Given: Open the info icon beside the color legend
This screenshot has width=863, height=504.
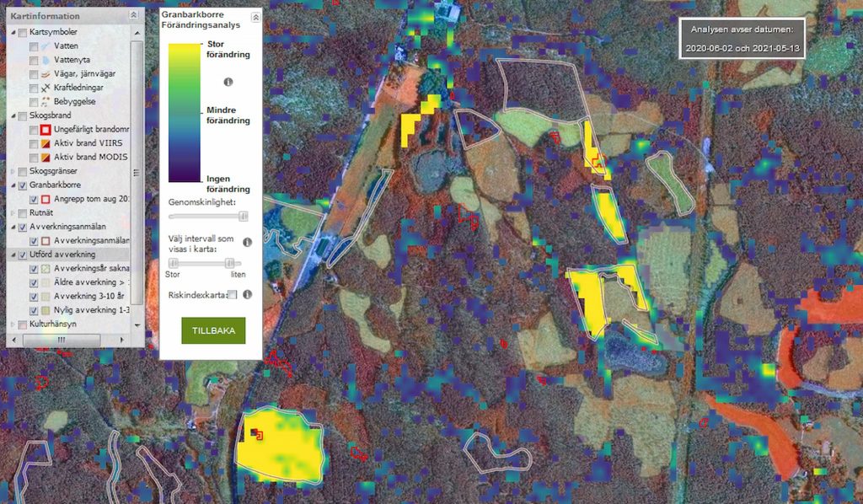Looking at the screenshot, I should pos(228,82).
